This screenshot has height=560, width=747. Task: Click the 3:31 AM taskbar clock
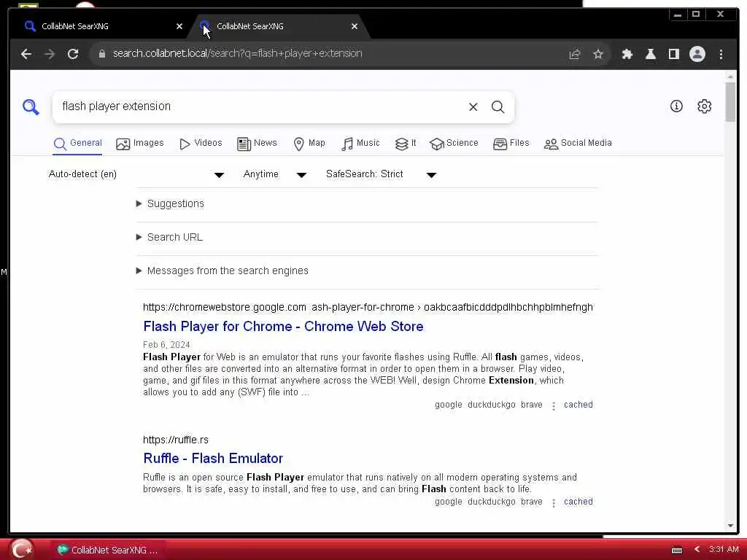point(723,550)
